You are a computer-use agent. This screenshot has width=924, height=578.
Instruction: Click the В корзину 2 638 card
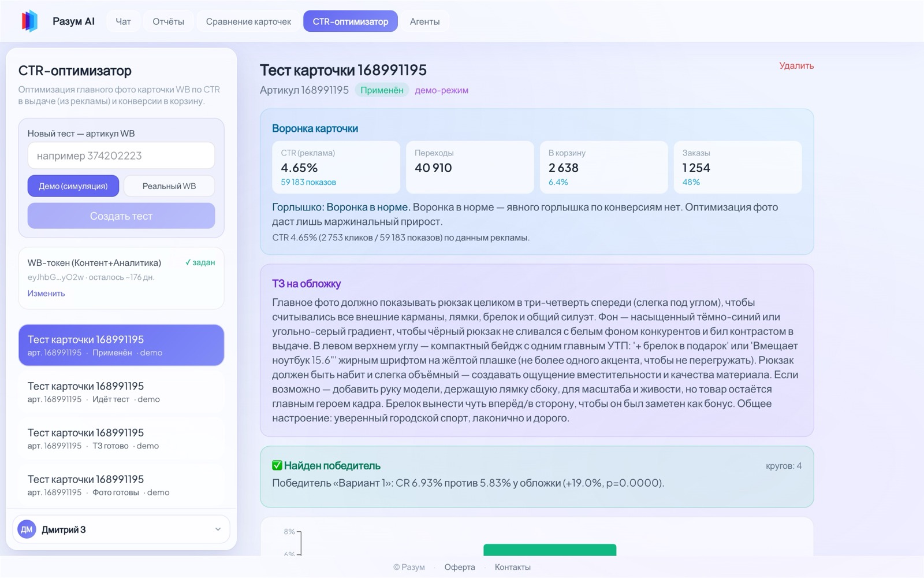tap(604, 167)
